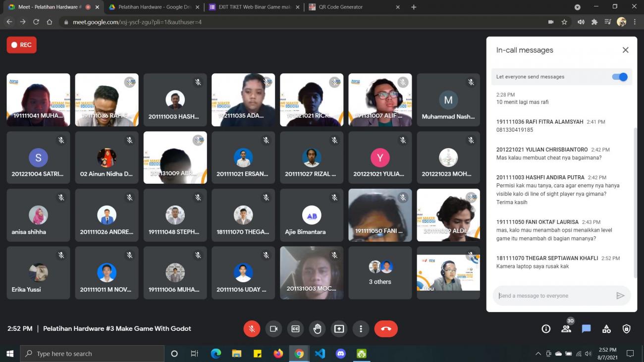
Task: Click the Present now screen share icon
Action: click(339, 329)
